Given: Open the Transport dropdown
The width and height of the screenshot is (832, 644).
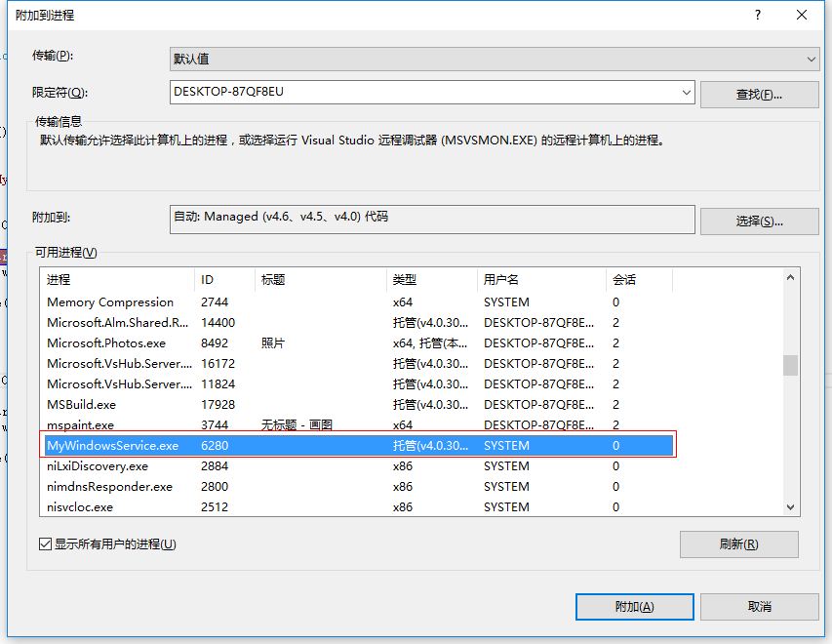Looking at the screenshot, I should click(x=494, y=59).
